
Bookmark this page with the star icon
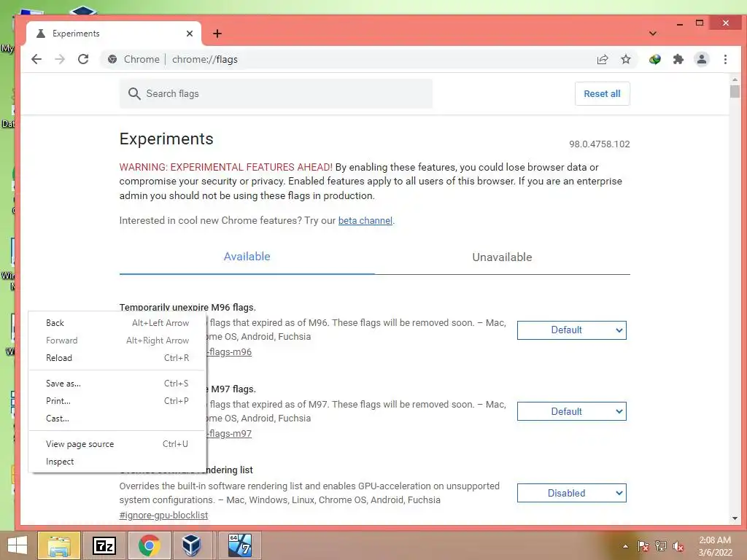click(x=626, y=59)
